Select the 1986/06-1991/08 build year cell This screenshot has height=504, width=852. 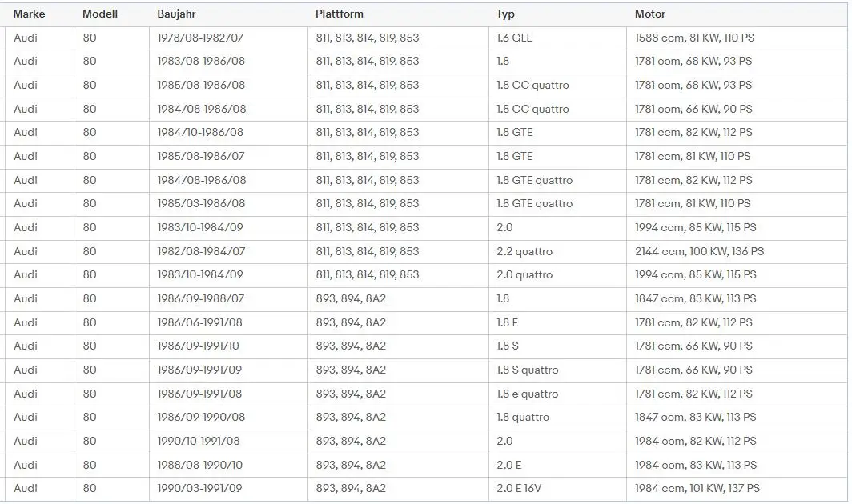point(201,322)
